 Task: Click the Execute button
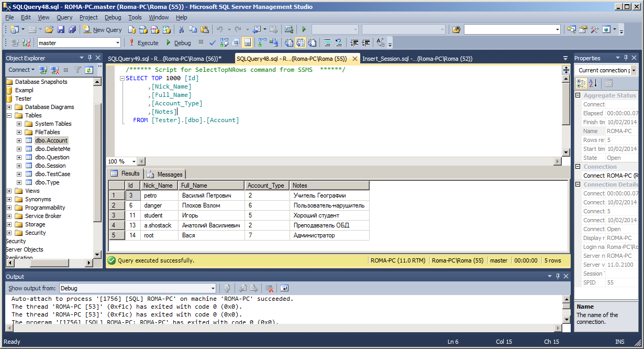[144, 43]
